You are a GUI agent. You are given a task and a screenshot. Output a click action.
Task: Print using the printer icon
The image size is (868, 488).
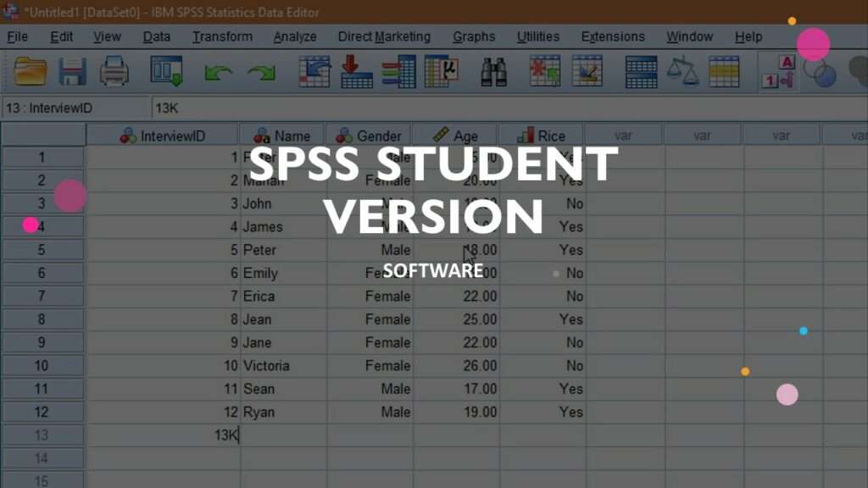coord(114,71)
